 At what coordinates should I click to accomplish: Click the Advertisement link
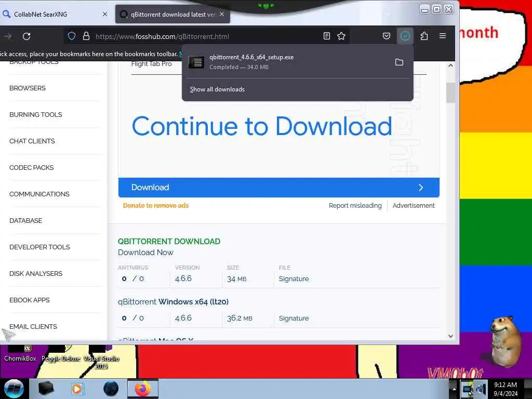(x=414, y=206)
